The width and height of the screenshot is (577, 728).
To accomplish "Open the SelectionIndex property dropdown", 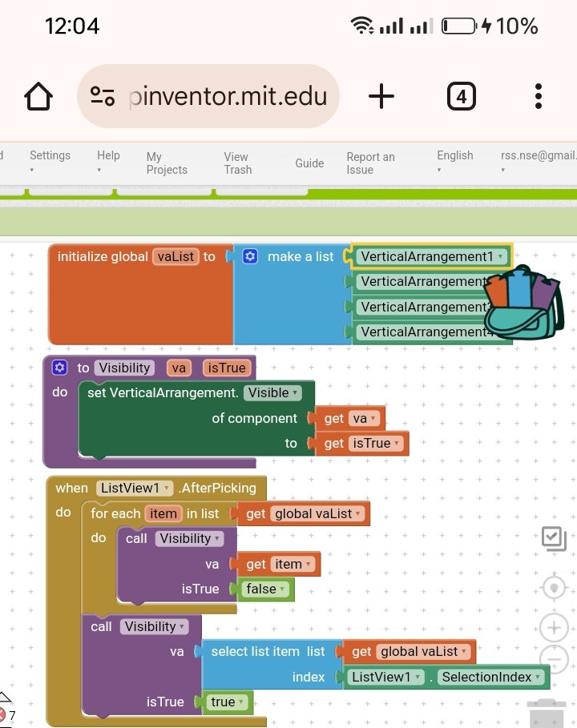I will pyautogui.click(x=490, y=677).
